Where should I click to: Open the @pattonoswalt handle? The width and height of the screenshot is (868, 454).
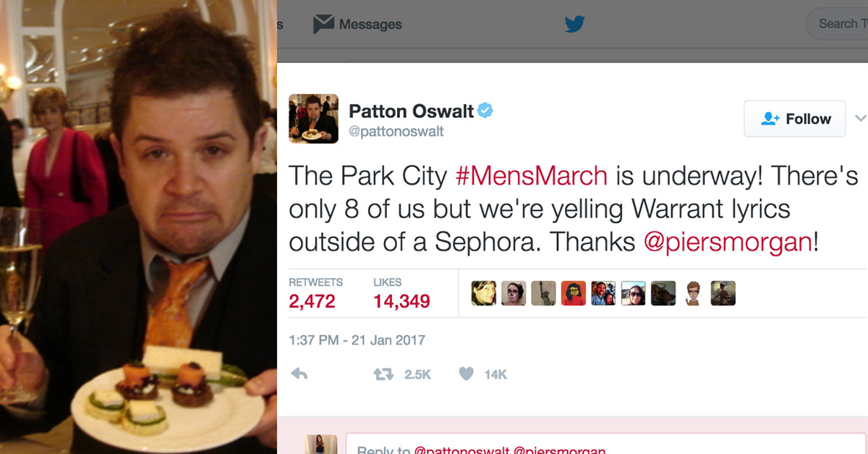pos(396,132)
